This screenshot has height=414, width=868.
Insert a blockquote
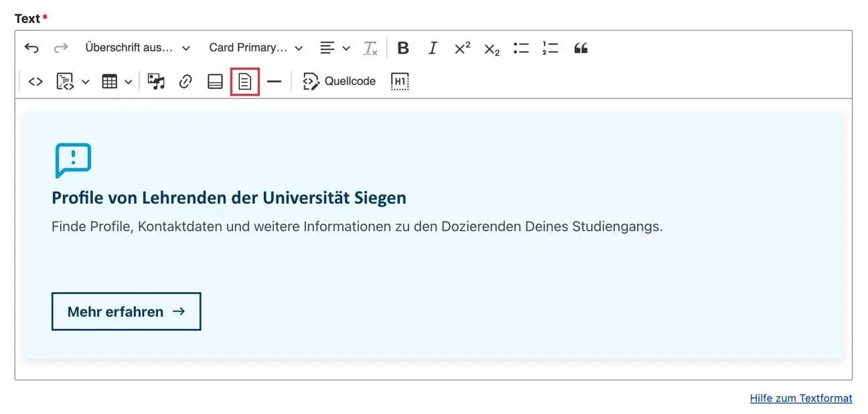(581, 48)
